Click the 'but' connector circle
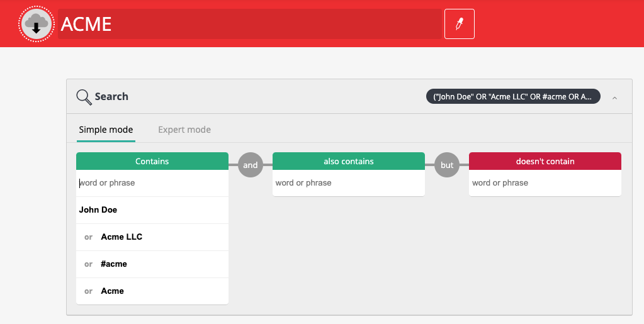 (447, 165)
